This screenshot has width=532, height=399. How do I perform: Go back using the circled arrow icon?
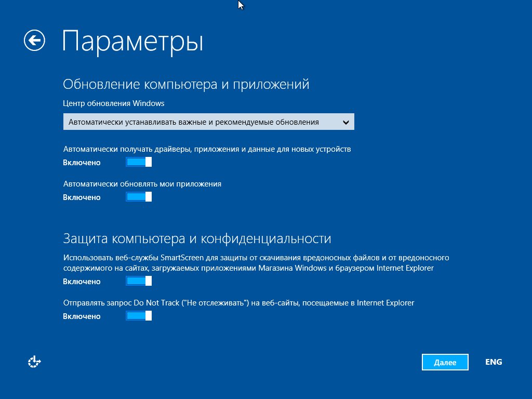34,41
